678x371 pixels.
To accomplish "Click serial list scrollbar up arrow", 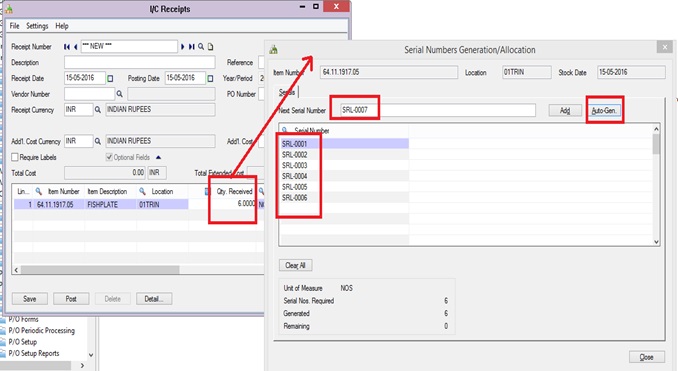I will pyautogui.click(x=656, y=129).
